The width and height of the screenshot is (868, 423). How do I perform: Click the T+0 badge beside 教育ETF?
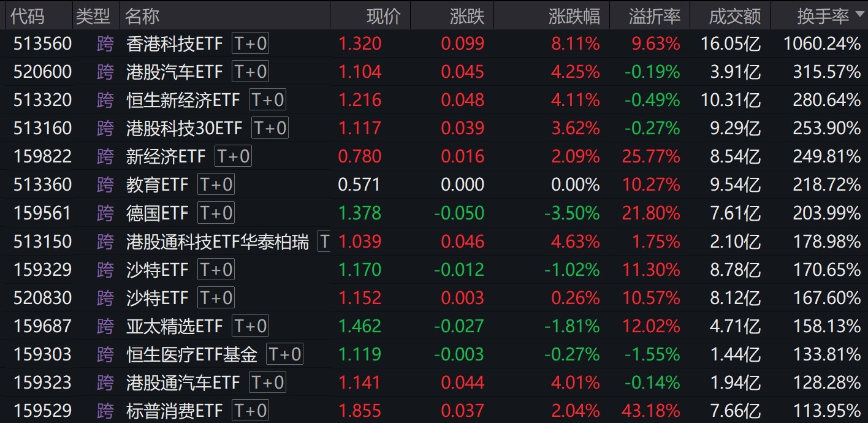click(x=216, y=185)
